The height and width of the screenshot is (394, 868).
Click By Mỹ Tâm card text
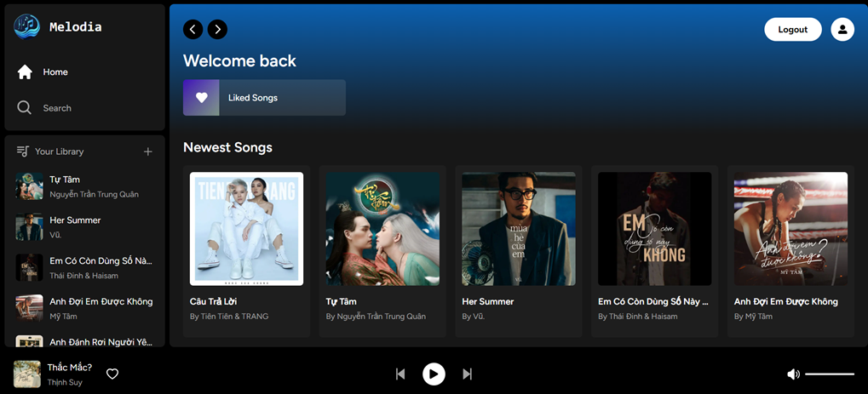[x=753, y=317]
